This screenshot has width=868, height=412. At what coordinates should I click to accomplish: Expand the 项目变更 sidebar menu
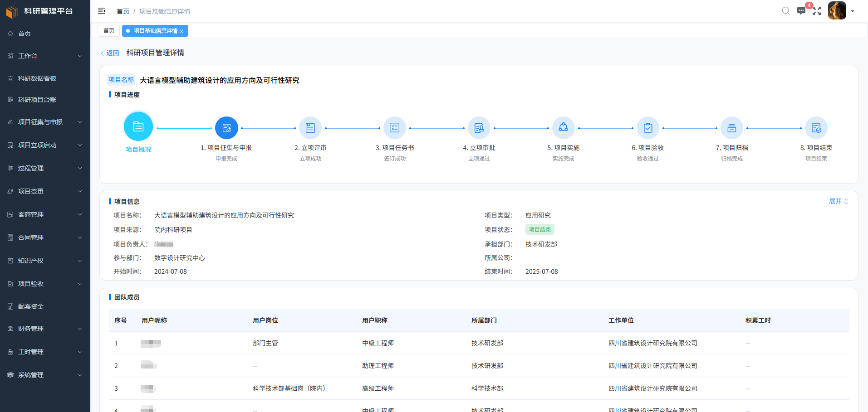(45, 191)
